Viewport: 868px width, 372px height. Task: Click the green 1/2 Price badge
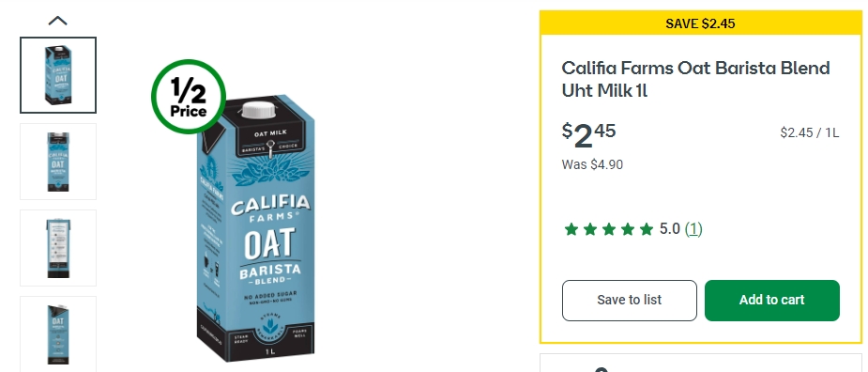coord(189,97)
